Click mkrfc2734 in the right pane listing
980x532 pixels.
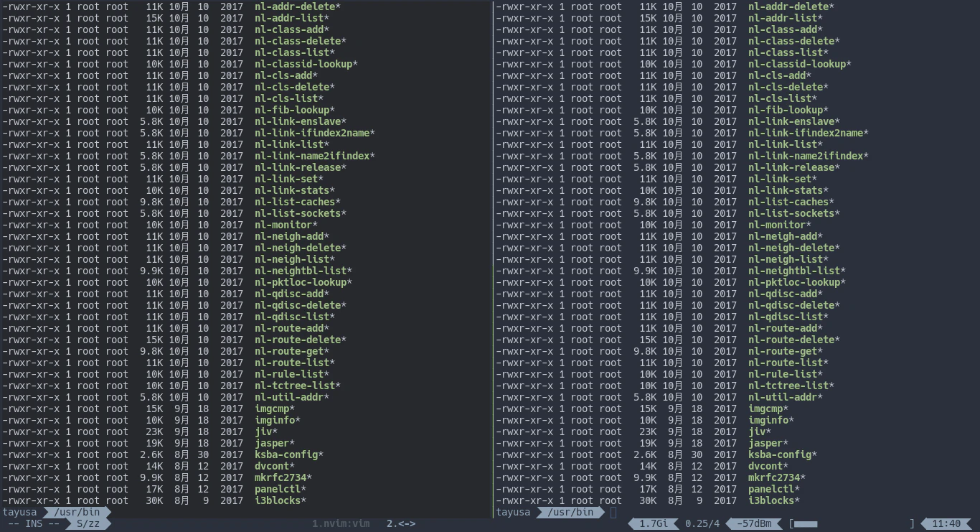point(774,477)
